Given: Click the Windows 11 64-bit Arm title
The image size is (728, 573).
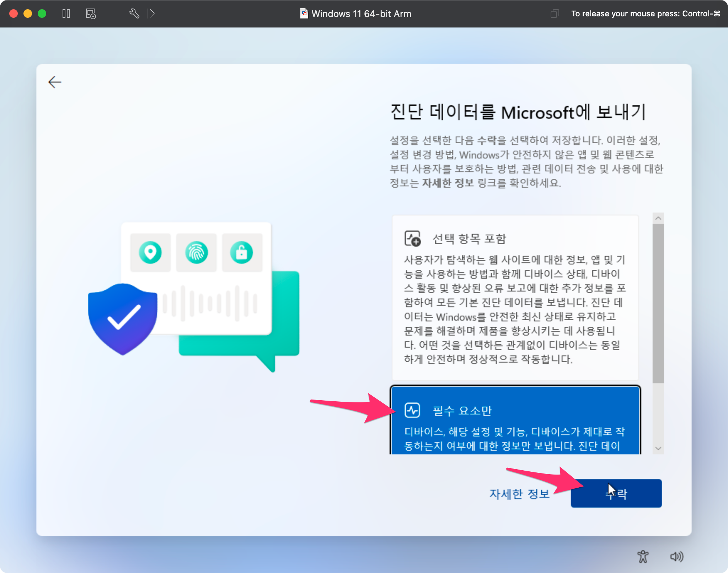Looking at the screenshot, I should (361, 14).
